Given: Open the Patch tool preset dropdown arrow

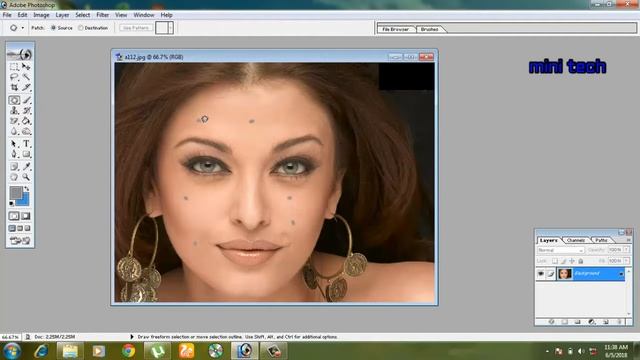Looking at the screenshot, I should pyautogui.click(x=22, y=28).
